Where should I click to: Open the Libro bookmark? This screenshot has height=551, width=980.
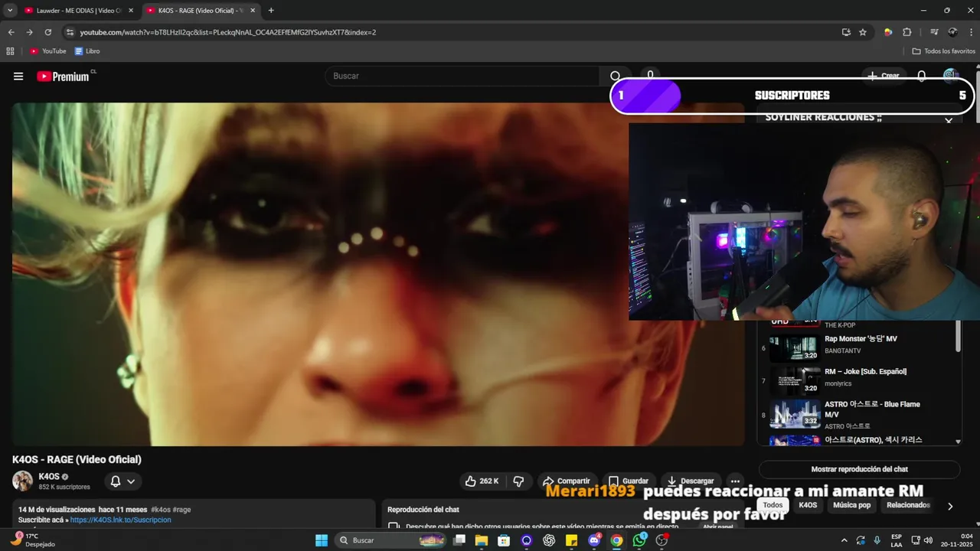click(x=87, y=51)
